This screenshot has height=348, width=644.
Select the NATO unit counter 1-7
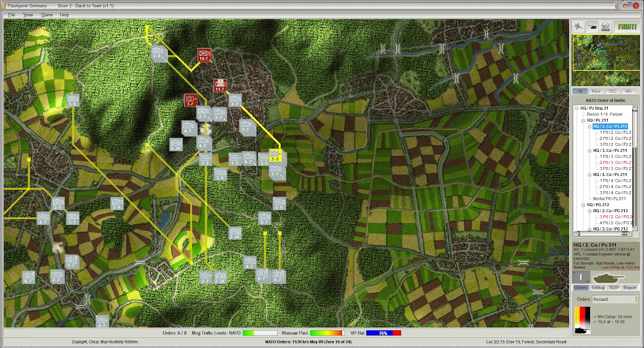(x=71, y=261)
